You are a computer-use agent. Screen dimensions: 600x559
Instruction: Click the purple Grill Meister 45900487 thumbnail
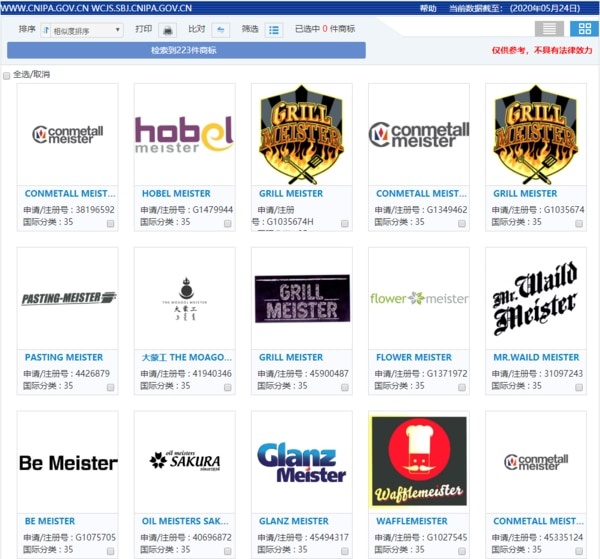coord(302,298)
